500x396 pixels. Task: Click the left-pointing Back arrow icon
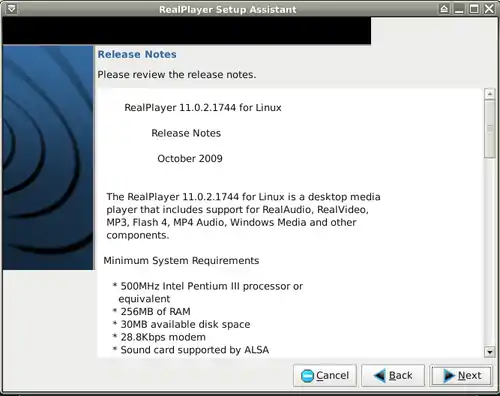click(379, 376)
